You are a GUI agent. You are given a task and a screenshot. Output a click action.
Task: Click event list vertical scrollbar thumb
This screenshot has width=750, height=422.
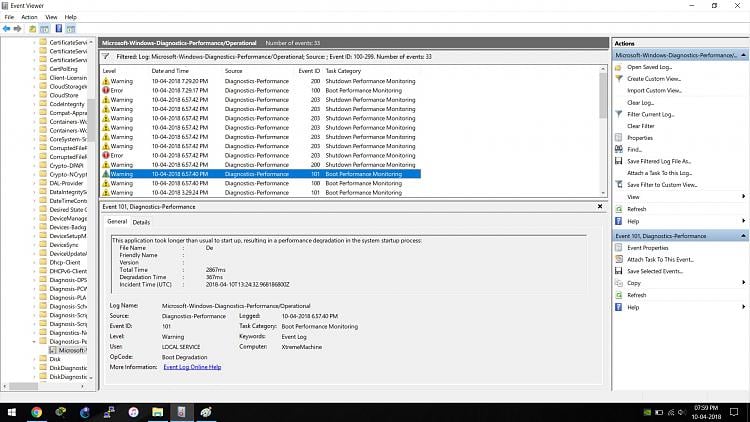[603, 96]
